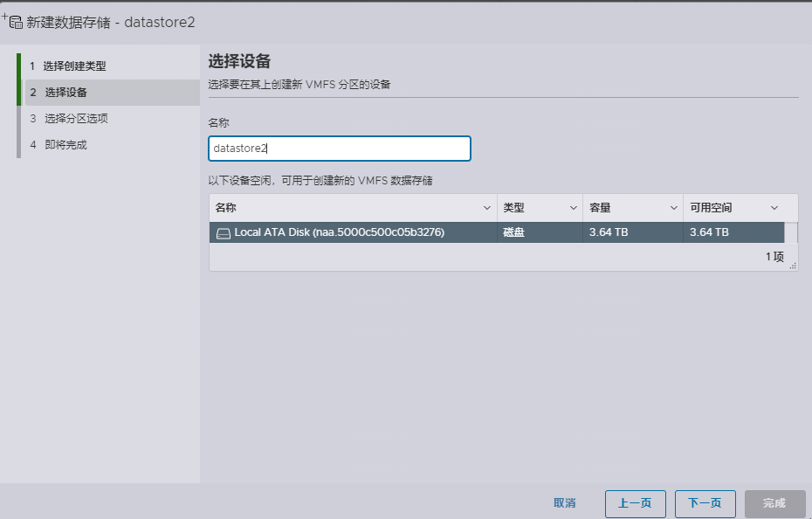Click the 下一页 button

pos(705,503)
